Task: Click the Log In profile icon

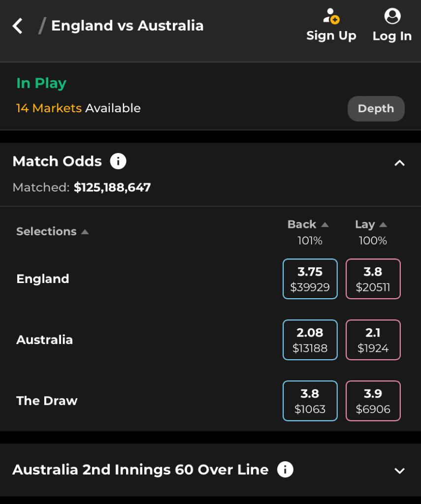Action: coord(392,16)
